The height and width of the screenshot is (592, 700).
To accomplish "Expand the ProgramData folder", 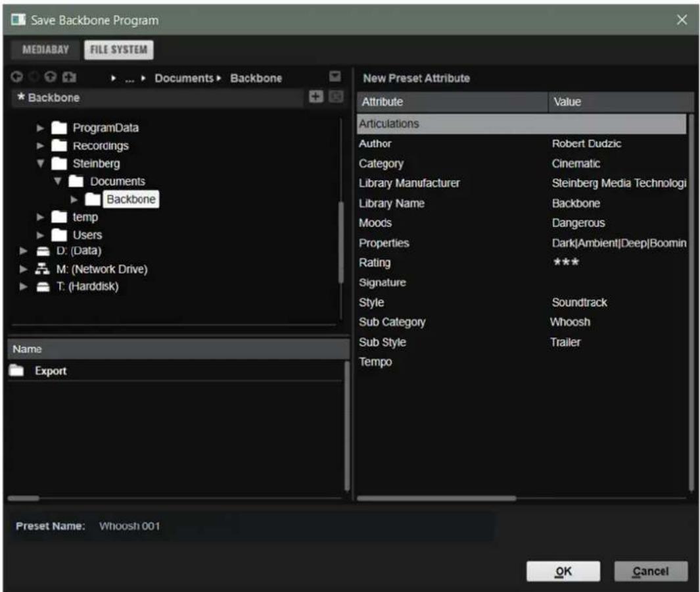I will [40, 128].
